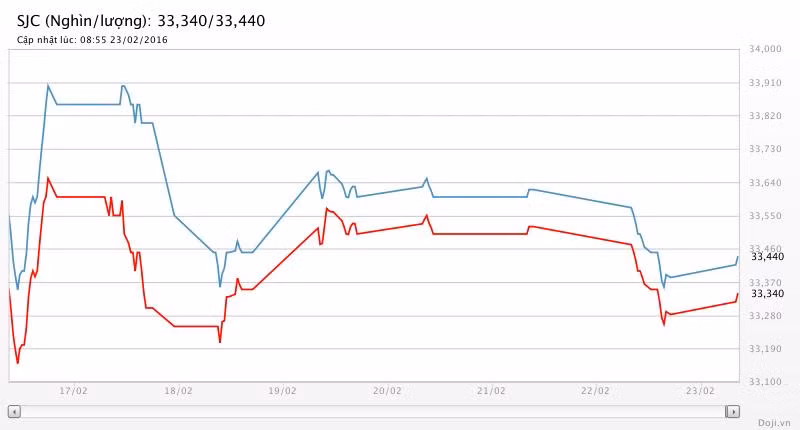Click the 33,910 y-axis label
The image size is (800, 430).
(x=766, y=83)
